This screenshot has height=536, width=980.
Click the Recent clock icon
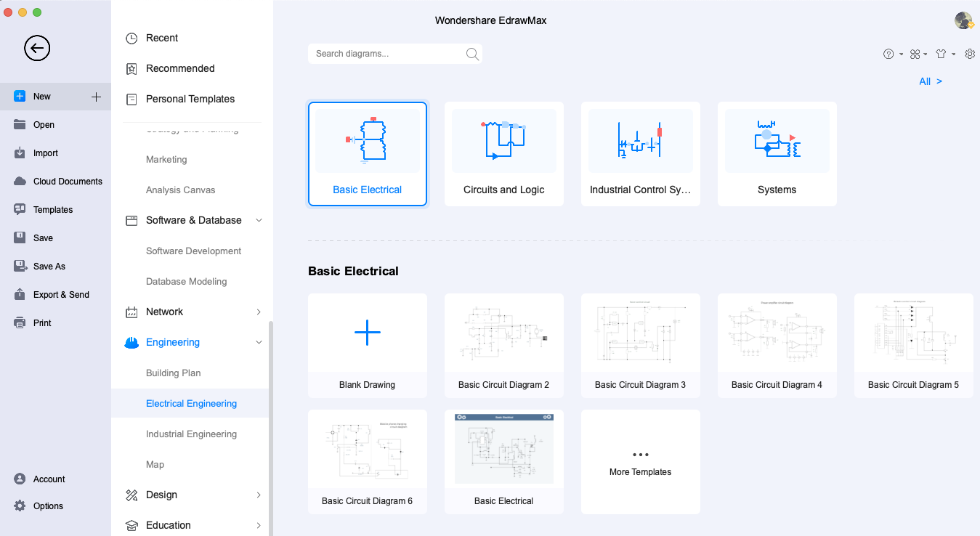(131, 38)
